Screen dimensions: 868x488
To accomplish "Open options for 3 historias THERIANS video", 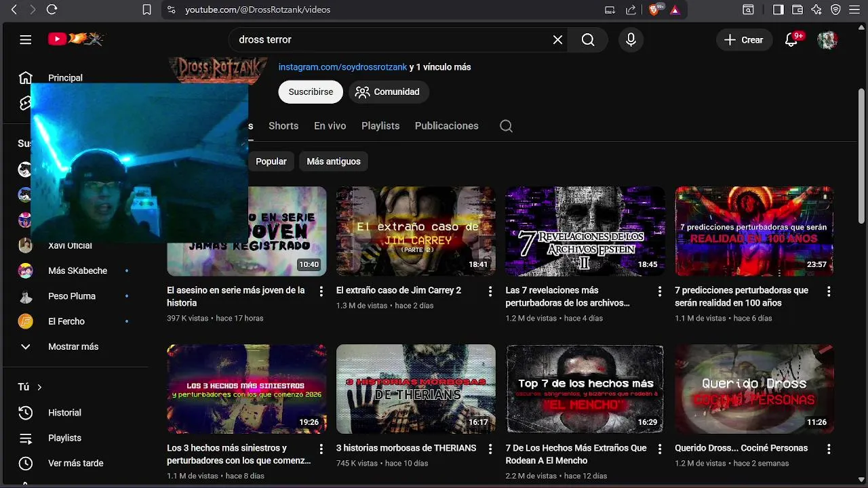I will point(490,449).
